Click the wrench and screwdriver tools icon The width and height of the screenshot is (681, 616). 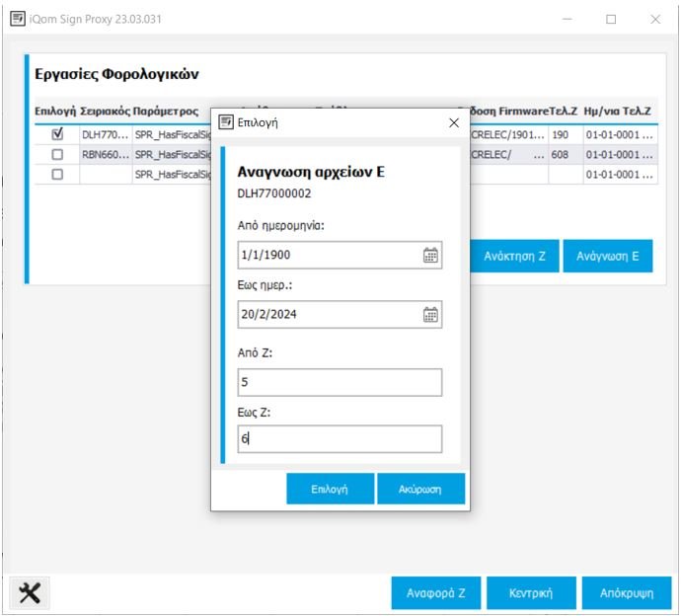31,591
